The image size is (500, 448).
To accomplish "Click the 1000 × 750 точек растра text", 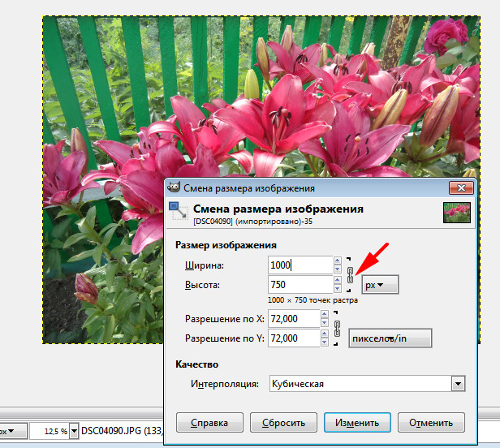I will pos(312,300).
